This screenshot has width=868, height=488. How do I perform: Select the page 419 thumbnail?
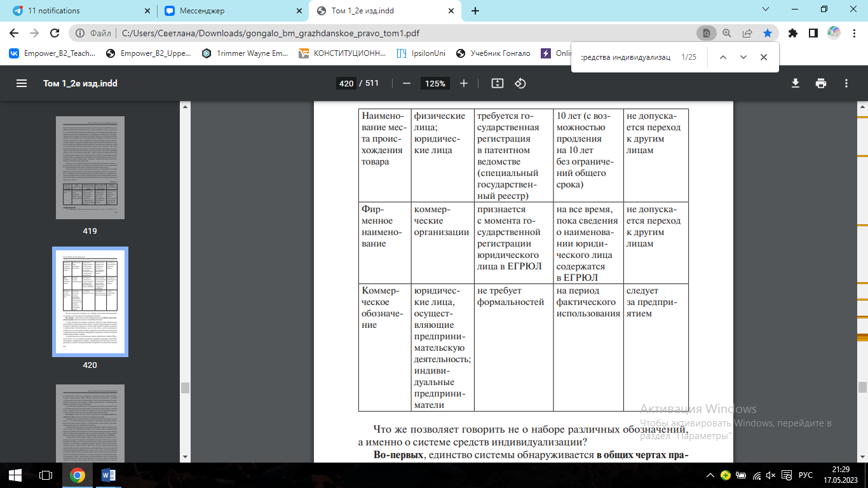point(90,168)
